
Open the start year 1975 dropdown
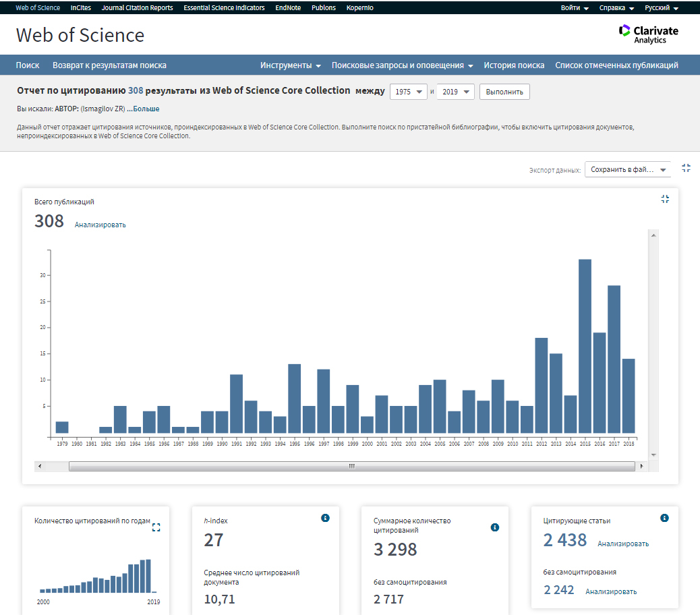tap(409, 92)
